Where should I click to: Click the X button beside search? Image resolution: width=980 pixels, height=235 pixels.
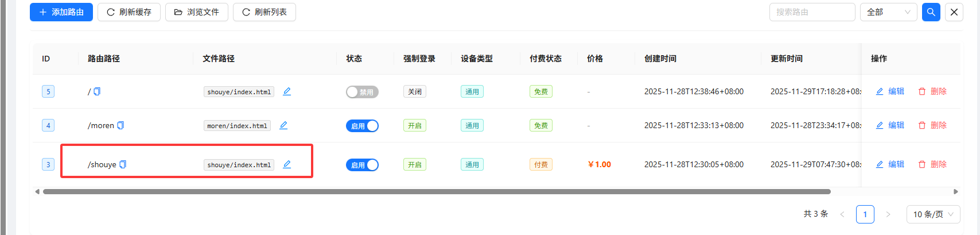(x=954, y=12)
